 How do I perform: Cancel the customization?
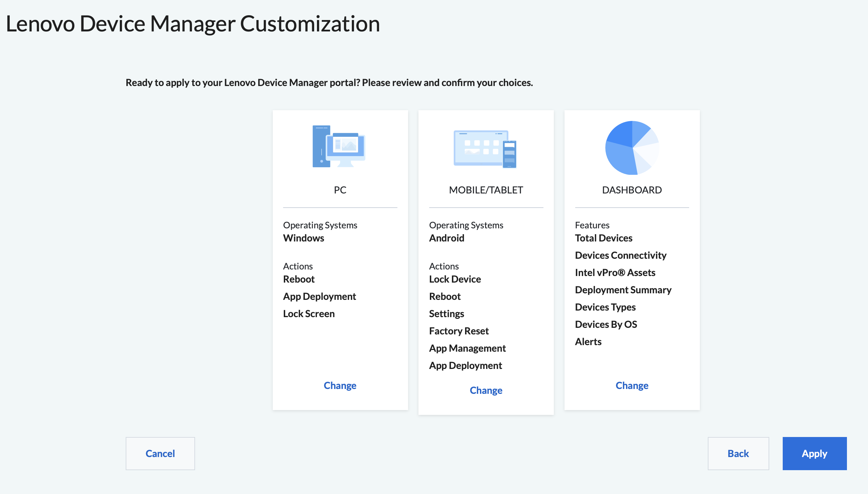[160, 454]
